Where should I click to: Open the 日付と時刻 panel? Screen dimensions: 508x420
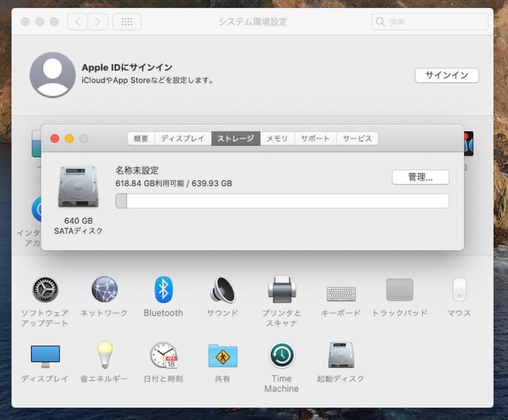[x=163, y=355]
